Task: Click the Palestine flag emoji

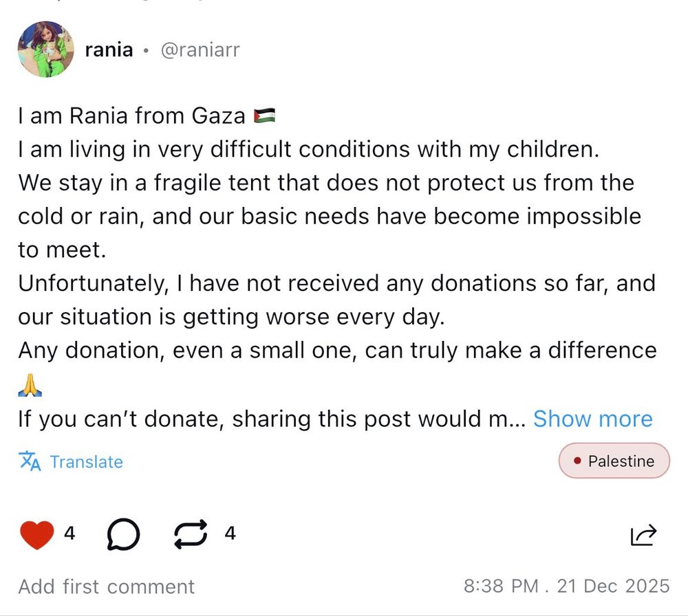Action: [x=264, y=115]
